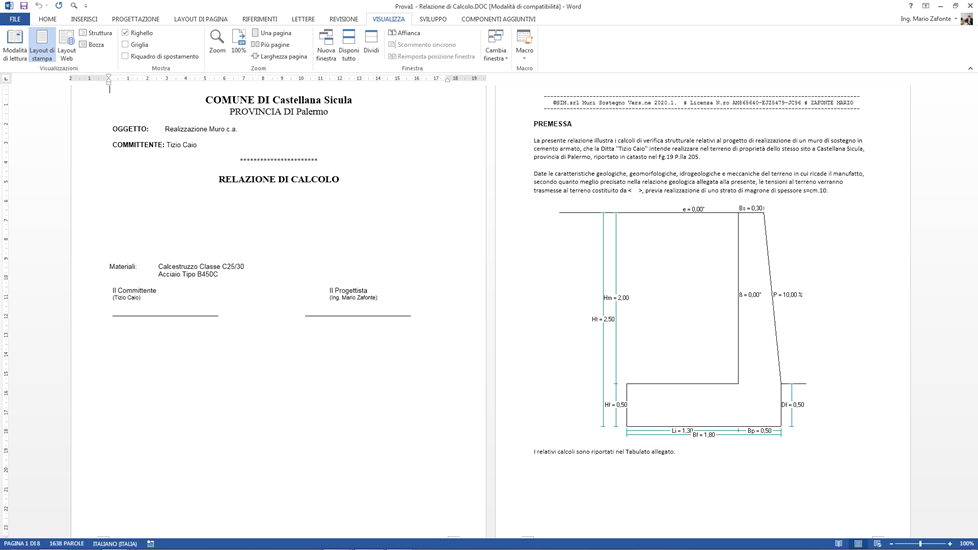The width and height of the screenshot is (978, 550).
Task: Redo action in quick access toolbar
Action: [59, 6]
